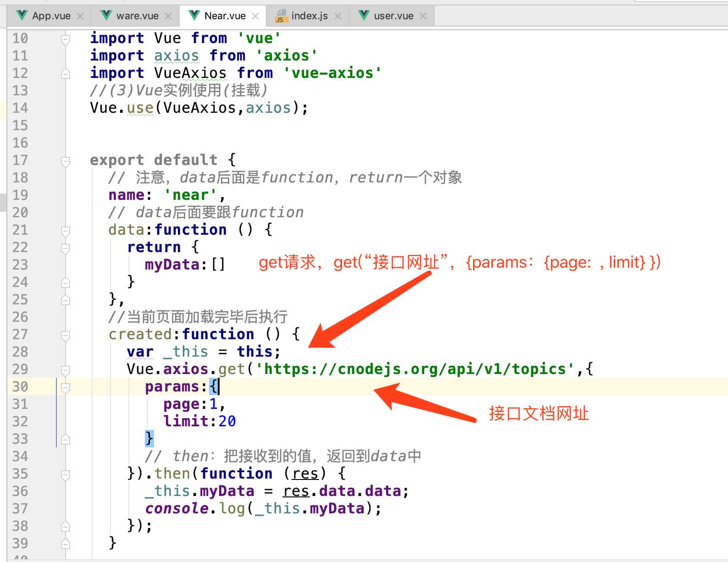This screenshot has height=562, width=728.
Task: Click the 'vue-axios' import string
Action: tap(332, 73)
